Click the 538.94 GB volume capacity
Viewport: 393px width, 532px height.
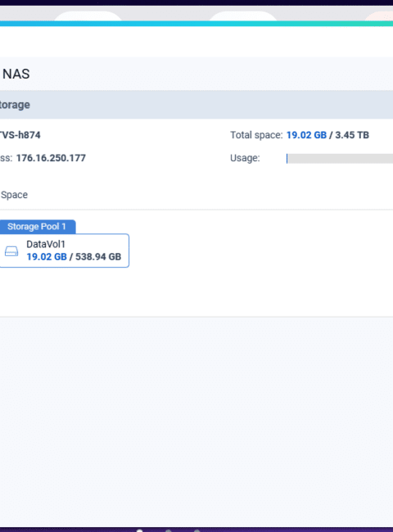pyautogui.click(x=98, y=257)
